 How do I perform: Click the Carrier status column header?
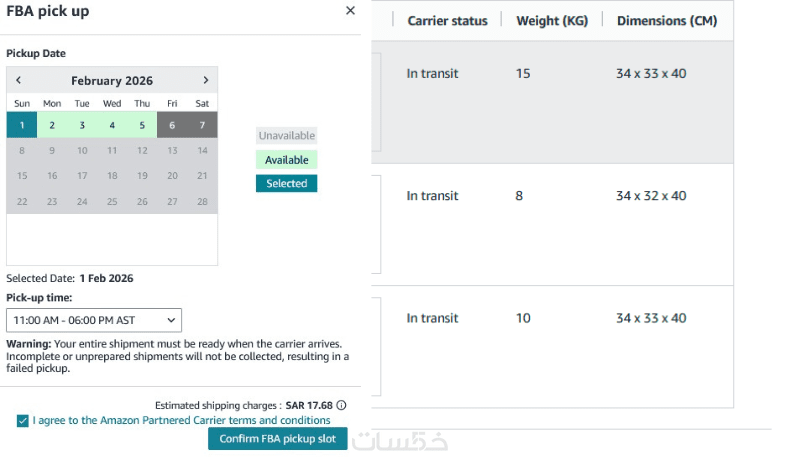coord(447,21)
